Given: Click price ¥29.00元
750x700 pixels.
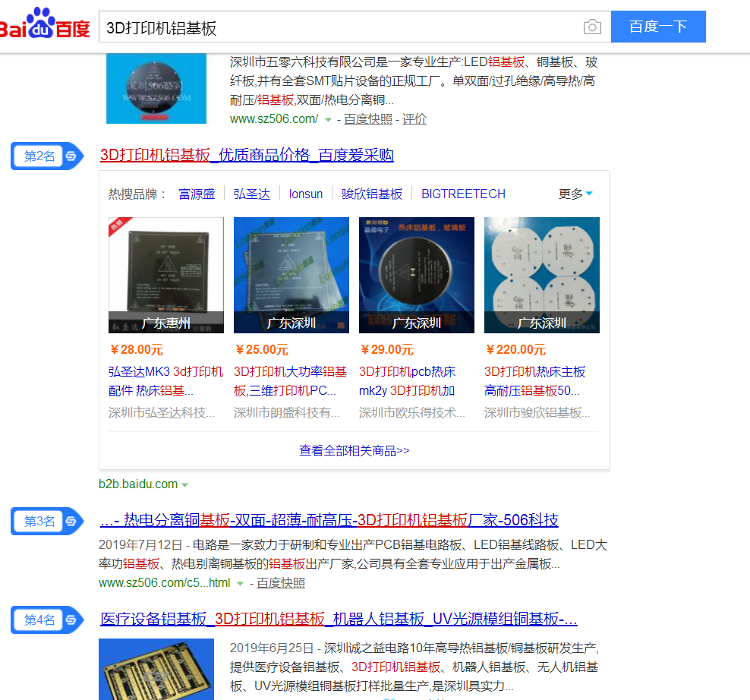Looking at the screenshot, I should click(x=387, y=350).
